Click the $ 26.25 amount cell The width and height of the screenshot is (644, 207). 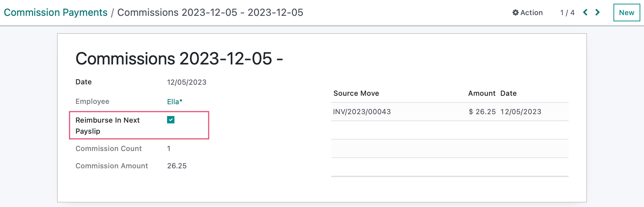point(482,112)
